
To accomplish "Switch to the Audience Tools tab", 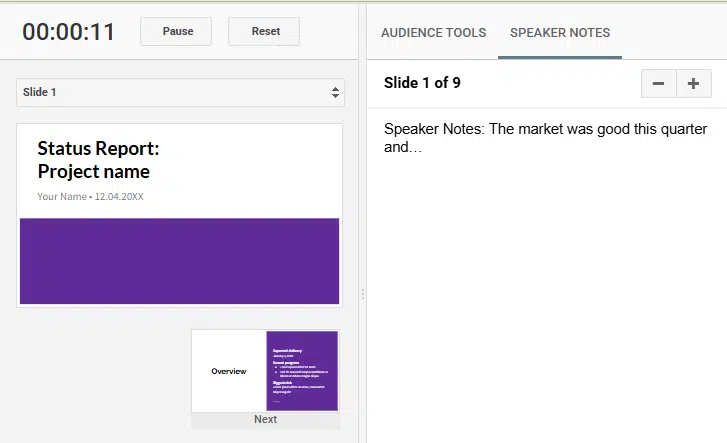I will coord(433,32).
